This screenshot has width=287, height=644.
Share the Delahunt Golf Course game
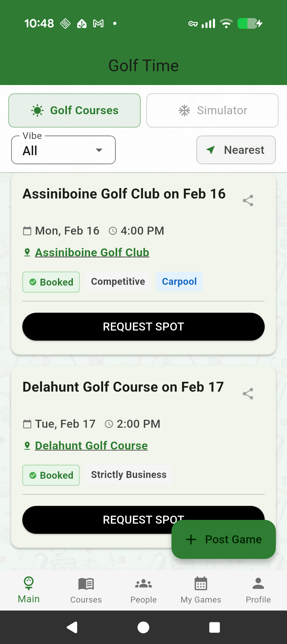pos(248,394)
